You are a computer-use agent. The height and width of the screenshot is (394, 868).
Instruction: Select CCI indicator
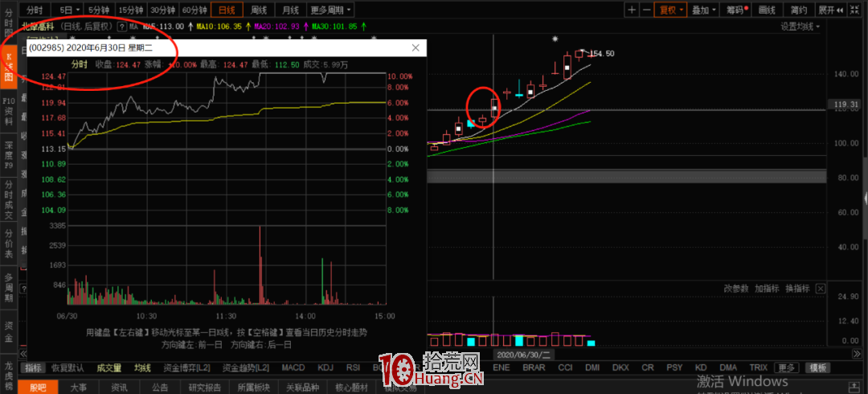coord(565,367)
